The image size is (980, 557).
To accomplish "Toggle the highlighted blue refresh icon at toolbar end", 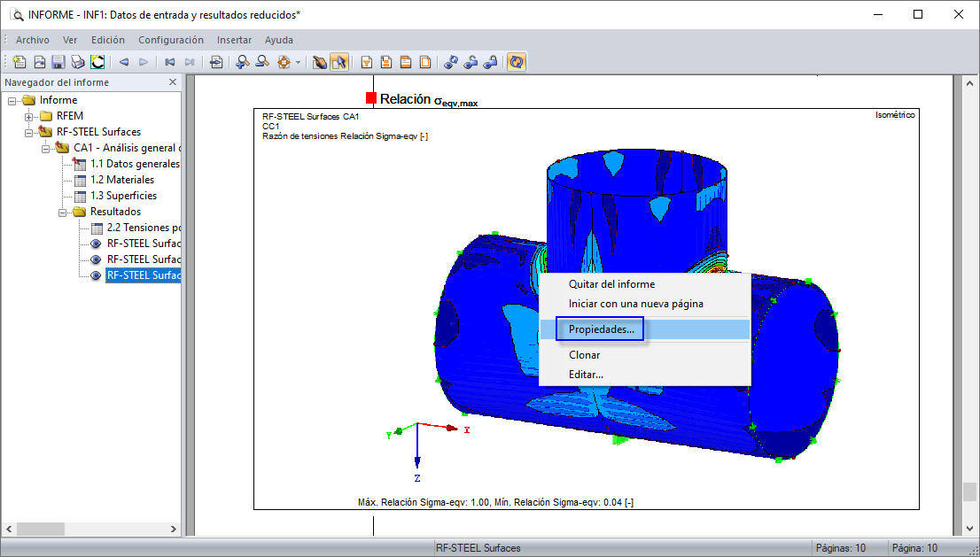I will (517, 62).
